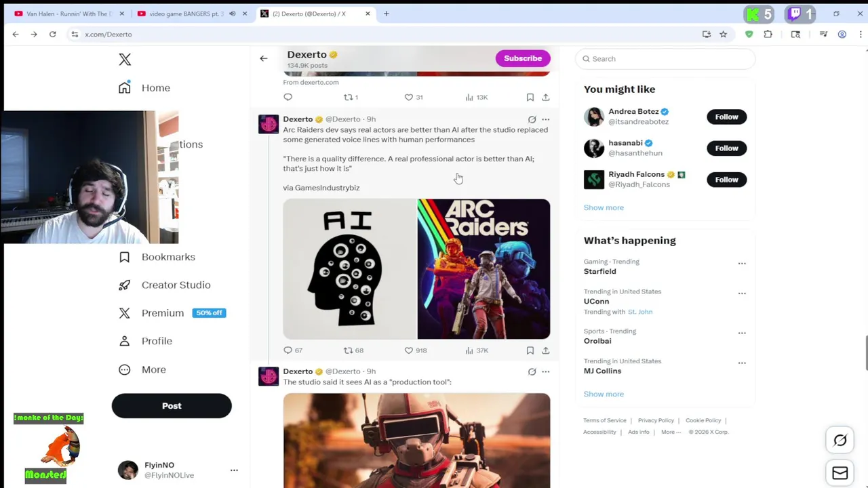
Task: Share the Arc Raiders AI post
Action: point(546,350)
